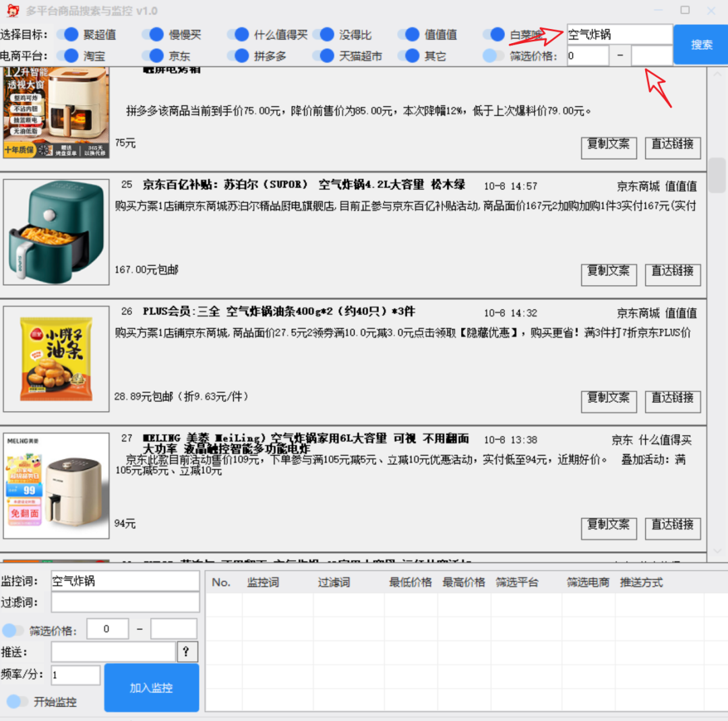Toggle the 没得比 source switch

pyautogui.click(x=324, y=34)
